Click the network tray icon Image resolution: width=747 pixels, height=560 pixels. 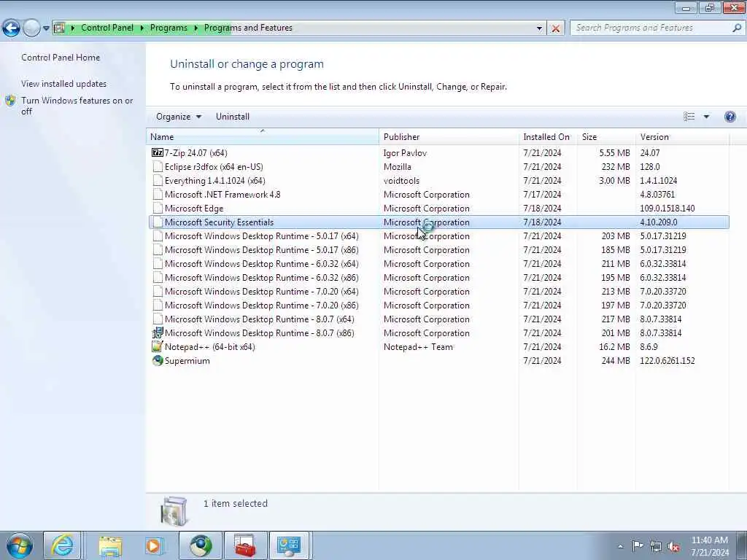[x=656, y=546]
